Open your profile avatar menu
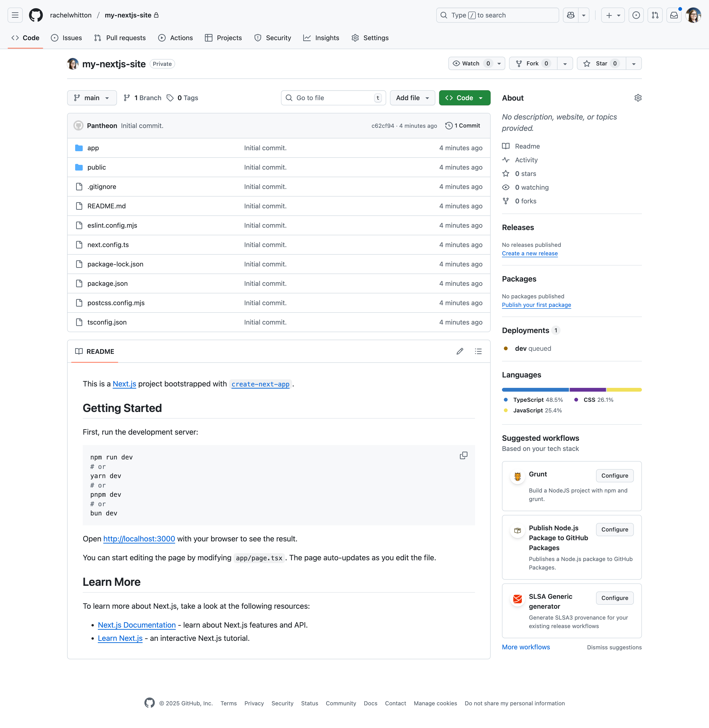 (x=693, y=15)
